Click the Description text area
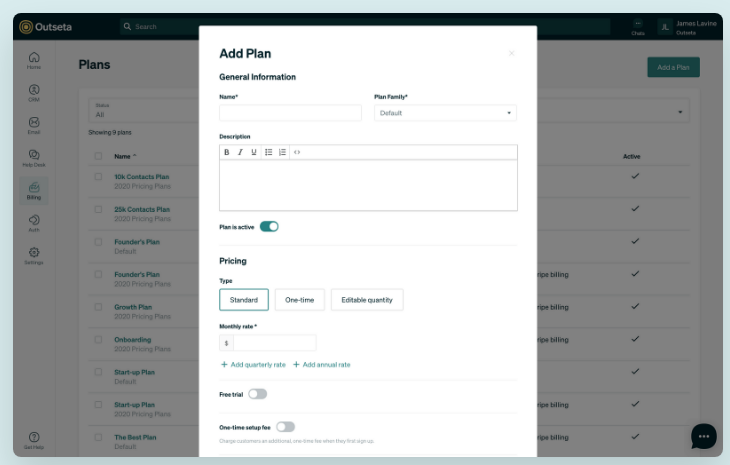This screenshot has height=465, width=730. tap(368, 185)
